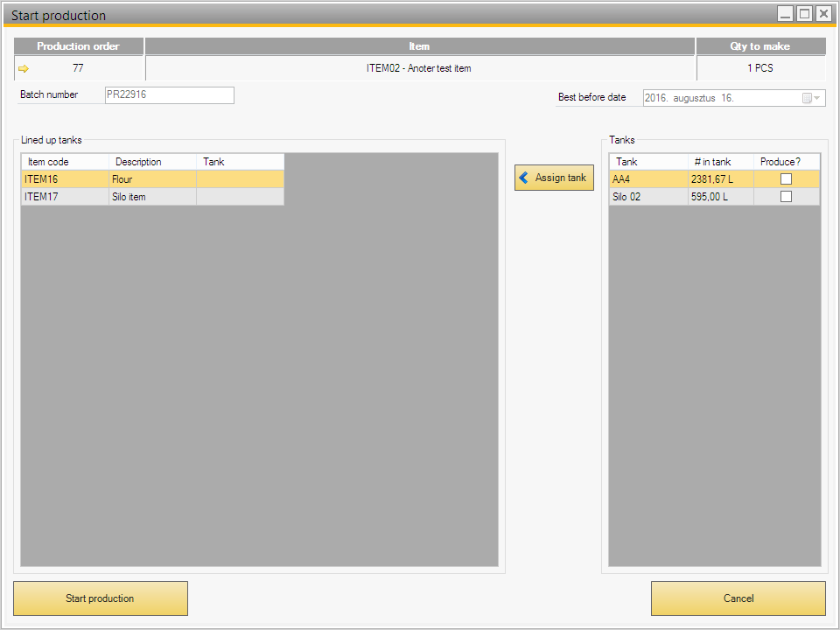Open the Best before date dropdown arrow
Screen dimensions: 840x630
[818, 98]
